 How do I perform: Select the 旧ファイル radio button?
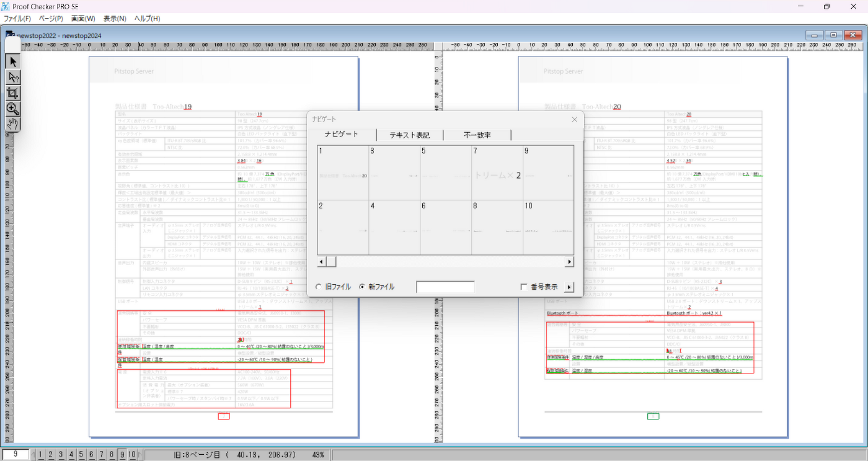[x=319, y=287]
